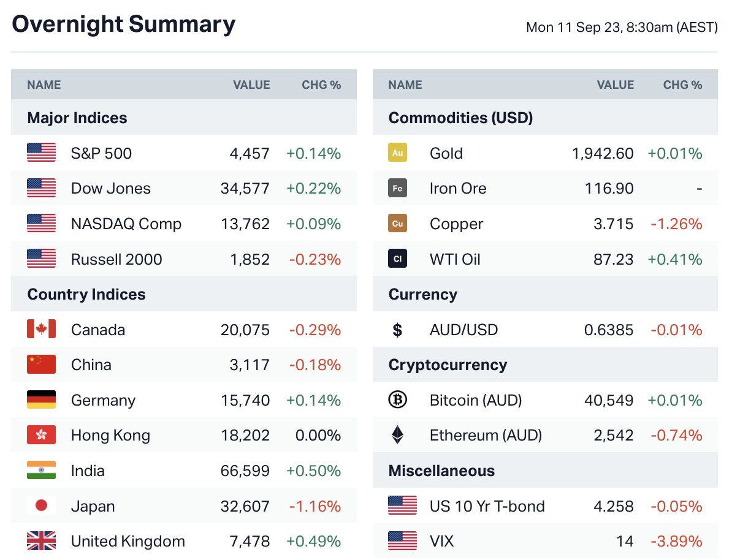Viewport: 732px width, 560px height.
Task: Click the AUD/USD dollar sign icon
Action: pyautogui.click(x=397, y=330)
